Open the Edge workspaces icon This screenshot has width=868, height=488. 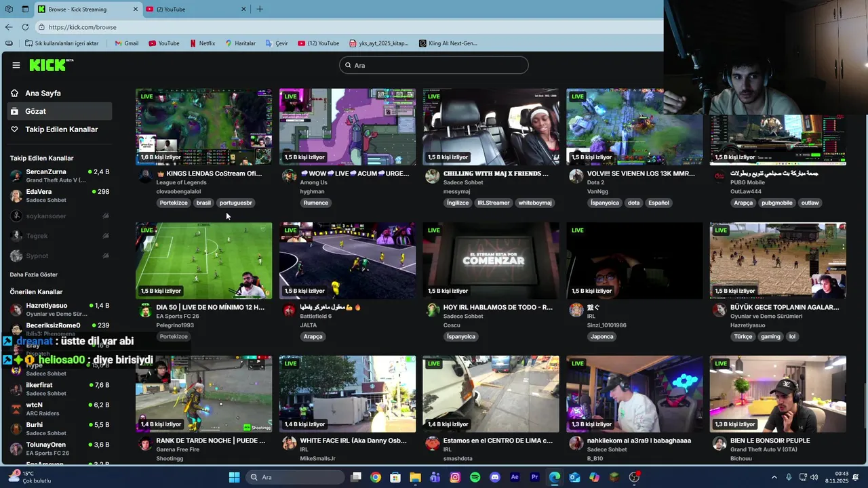[9, 9]
